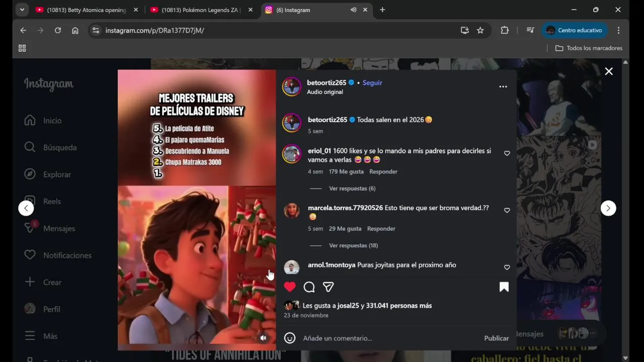Mute the reel audio speaker icon
This screenshot has height=362, width=644.
pos(263,338)
